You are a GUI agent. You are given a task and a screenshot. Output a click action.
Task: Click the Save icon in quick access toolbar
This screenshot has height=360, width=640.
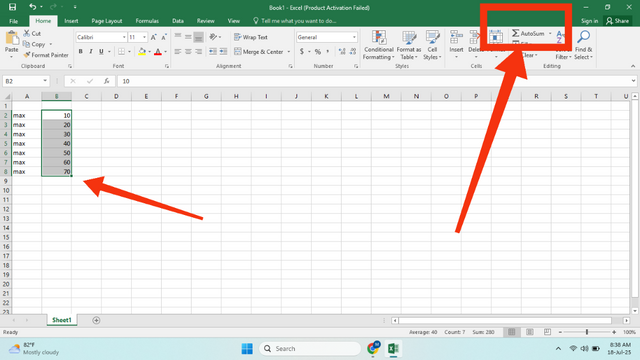[13, 7]
